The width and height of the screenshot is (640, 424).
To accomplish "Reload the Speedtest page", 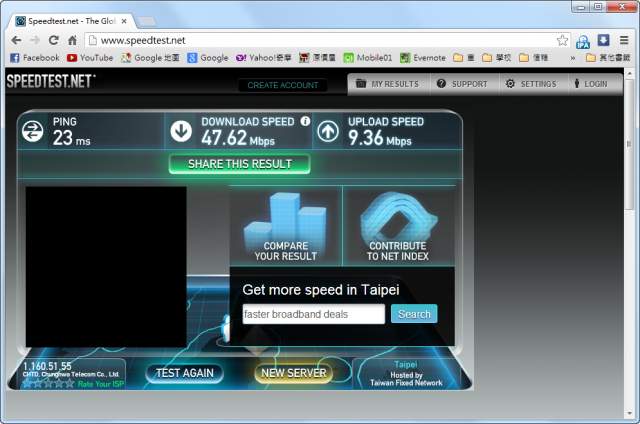I will click(53, 40).
